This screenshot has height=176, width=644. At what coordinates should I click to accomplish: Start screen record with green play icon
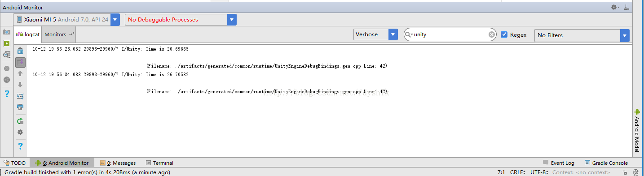tap(7, 43)
